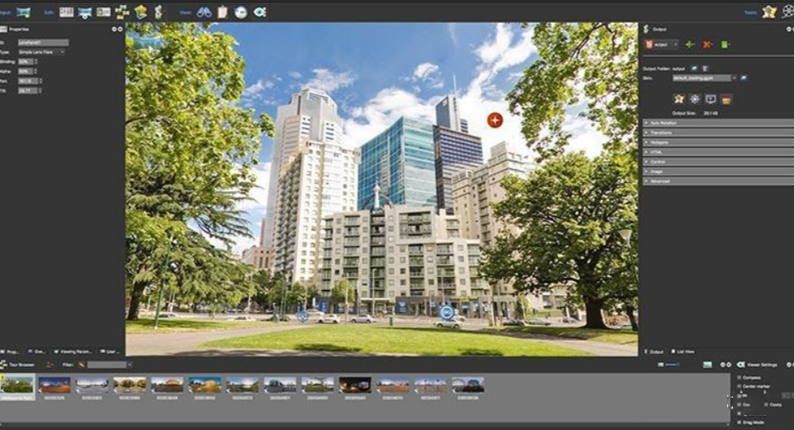This screenshot has height=430, width=794.
Task: Toggle the Drag Mode checkbox
Action: pos(739,422)
